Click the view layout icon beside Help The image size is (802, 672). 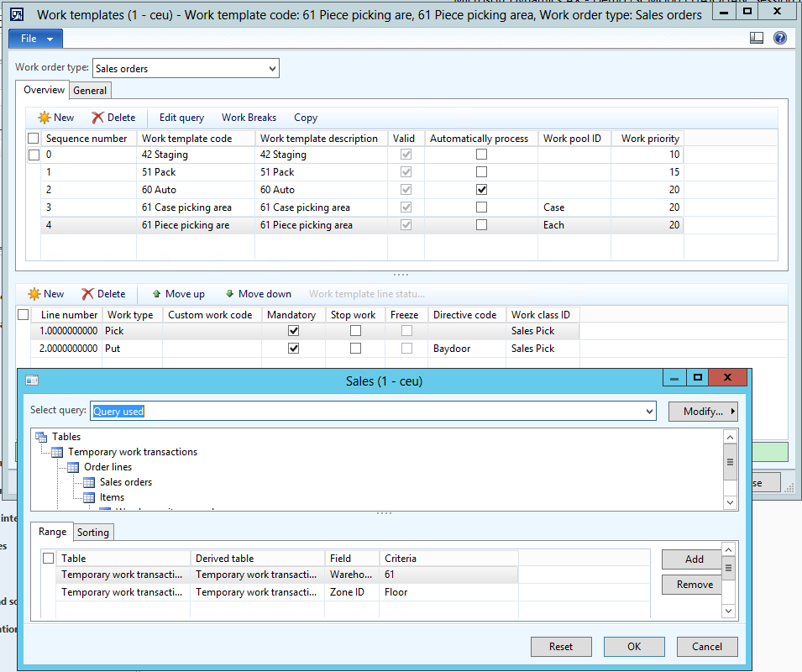tap(756, 38)
